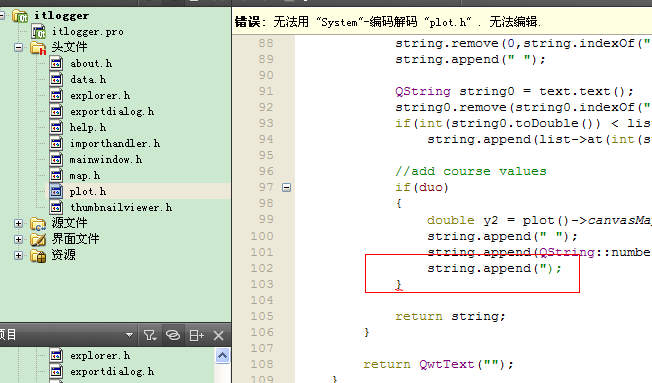The image size is (652, 383).
Task: Click the lower panel scrollbar up arrow
Action: click(222, 356)
